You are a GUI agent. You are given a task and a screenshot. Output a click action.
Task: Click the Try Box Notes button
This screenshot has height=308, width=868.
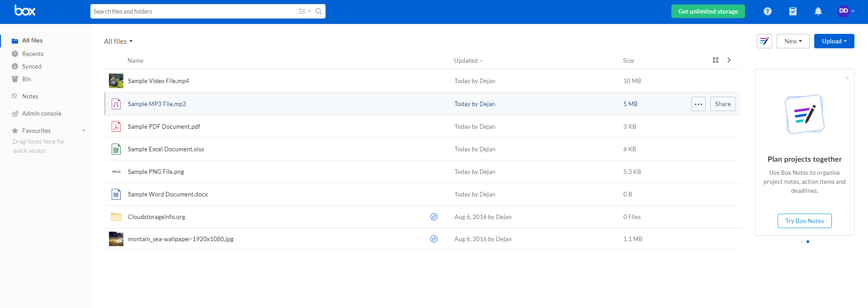pos(804,221)
